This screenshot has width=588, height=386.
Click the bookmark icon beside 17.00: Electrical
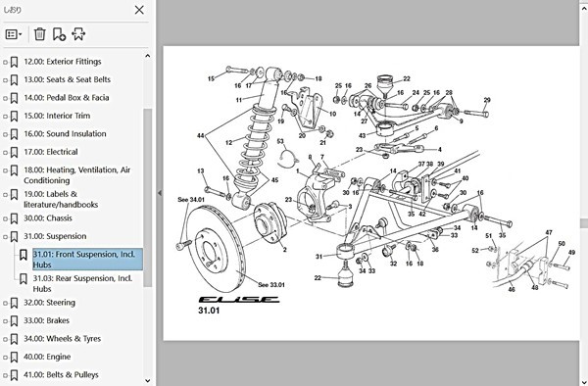[15, 152]
